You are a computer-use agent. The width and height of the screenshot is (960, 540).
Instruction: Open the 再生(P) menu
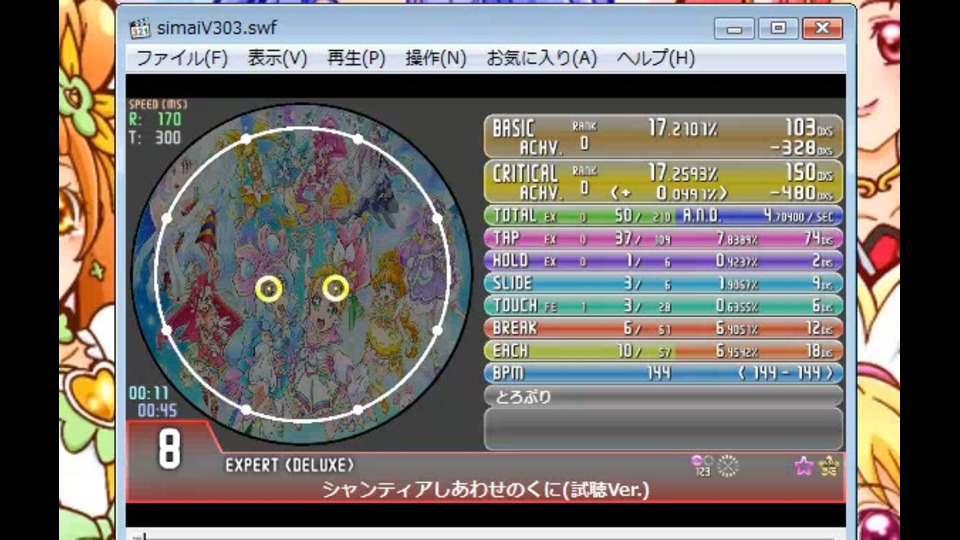click(356, 58)
